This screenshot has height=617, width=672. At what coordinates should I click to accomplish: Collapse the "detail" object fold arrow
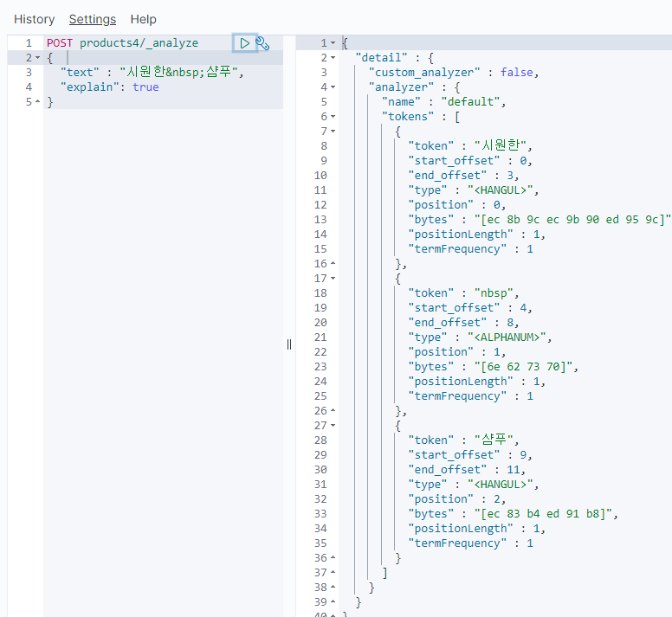pyautogui.click(x=333, y=58)
